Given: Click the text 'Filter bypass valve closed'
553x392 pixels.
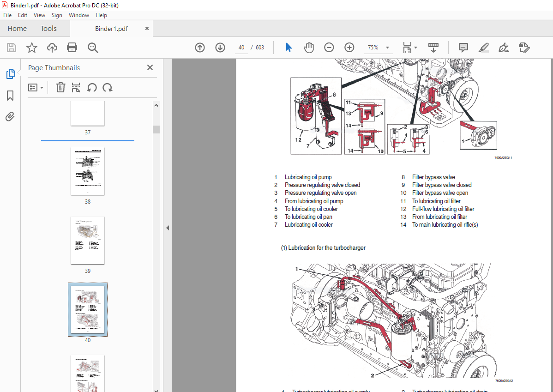Looking at the screenshot, I should 442,185.
